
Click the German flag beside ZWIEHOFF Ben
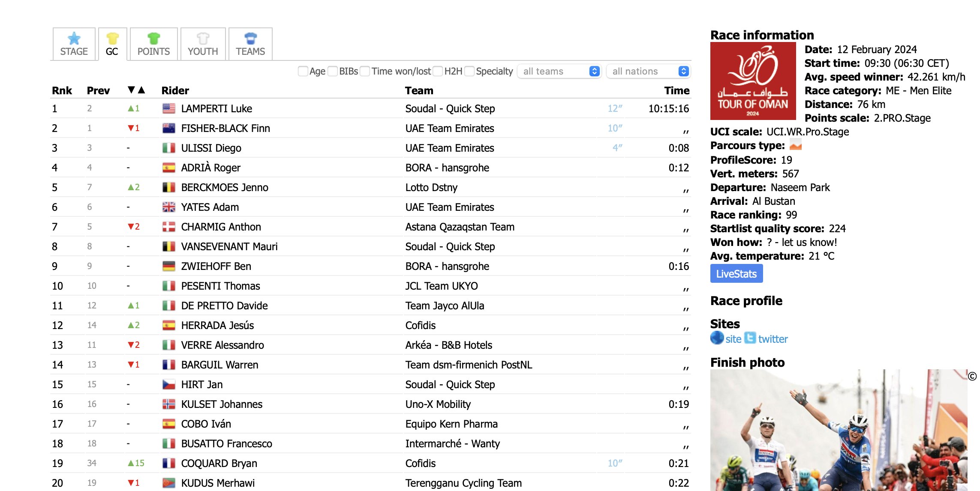click(x=169, y=266)
